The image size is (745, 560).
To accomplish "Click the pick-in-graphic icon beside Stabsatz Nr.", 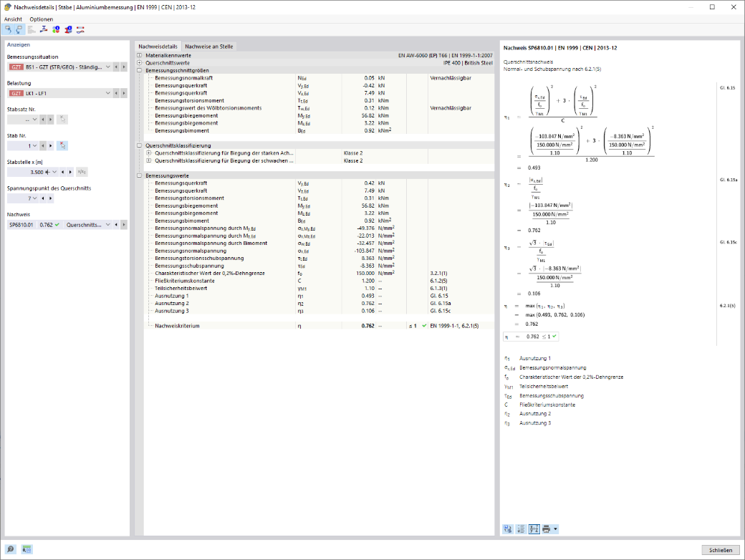I will (x=62, y=119).
